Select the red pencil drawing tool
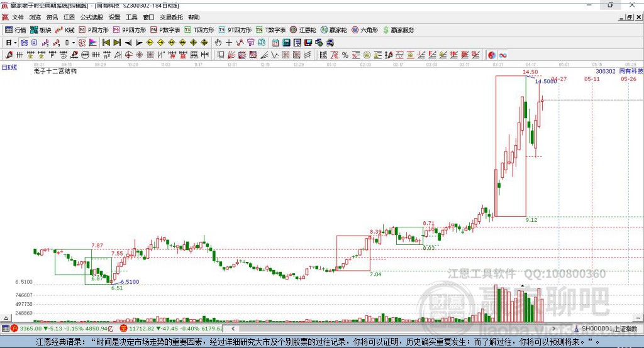This screenshot has width=644, height=348. pos(9,55)
